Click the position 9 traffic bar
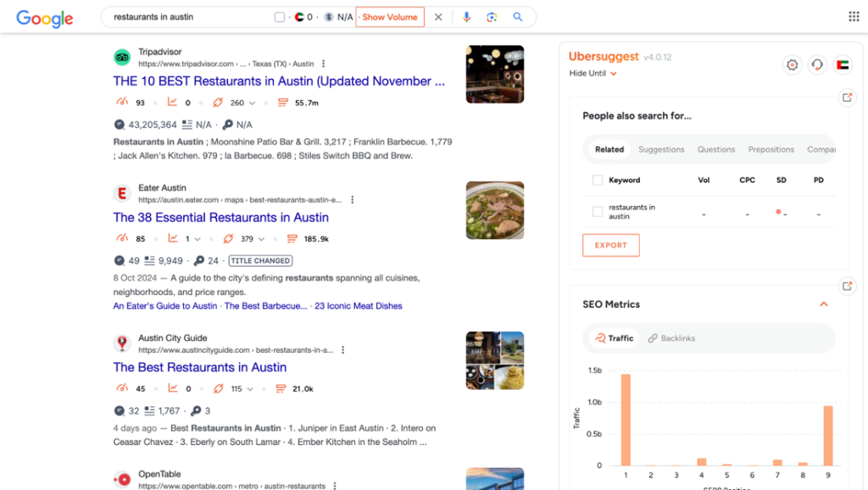The image size is (868, 490). pos(828,436)
